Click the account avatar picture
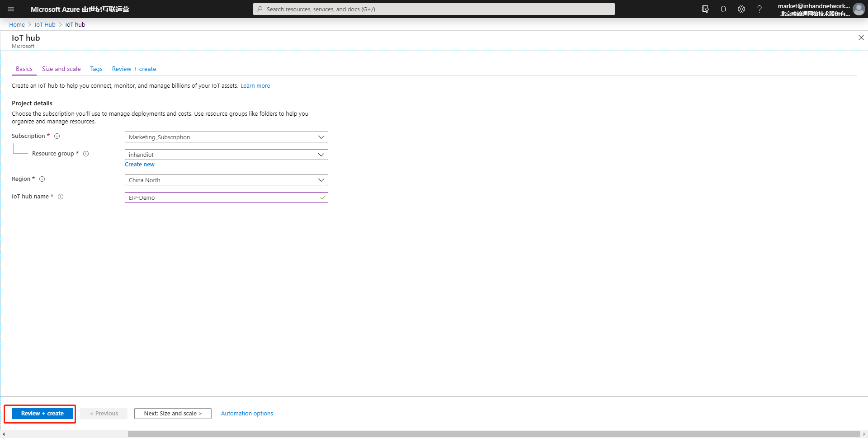868x438 pixels. tap(859, 9)
